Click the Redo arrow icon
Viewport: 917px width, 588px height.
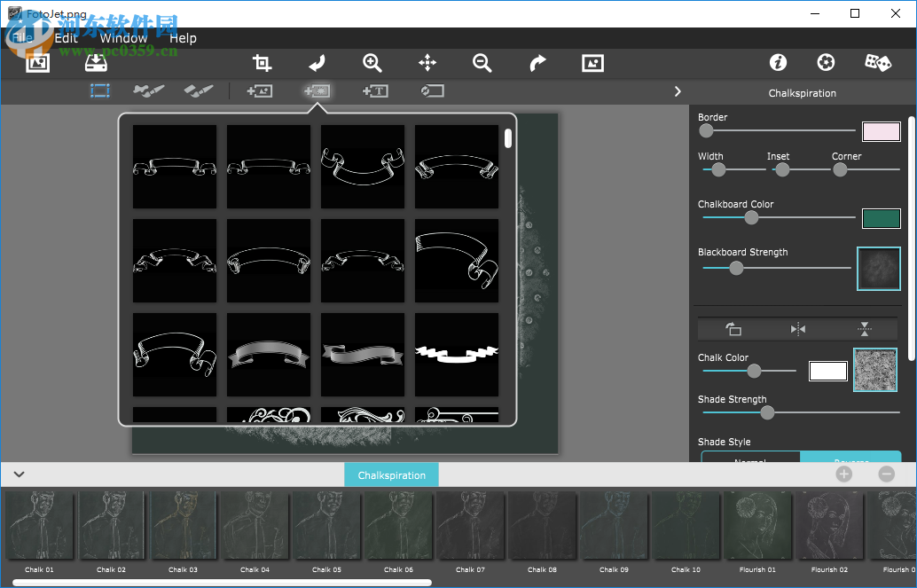click(537, 63)
